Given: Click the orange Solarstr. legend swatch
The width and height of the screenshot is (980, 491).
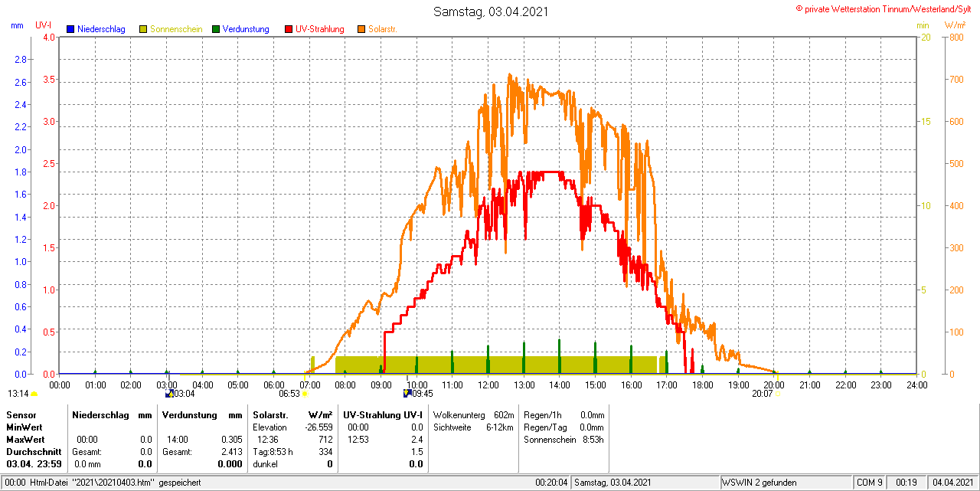Looking at the screenshot, I should click(x=361, y=29).
